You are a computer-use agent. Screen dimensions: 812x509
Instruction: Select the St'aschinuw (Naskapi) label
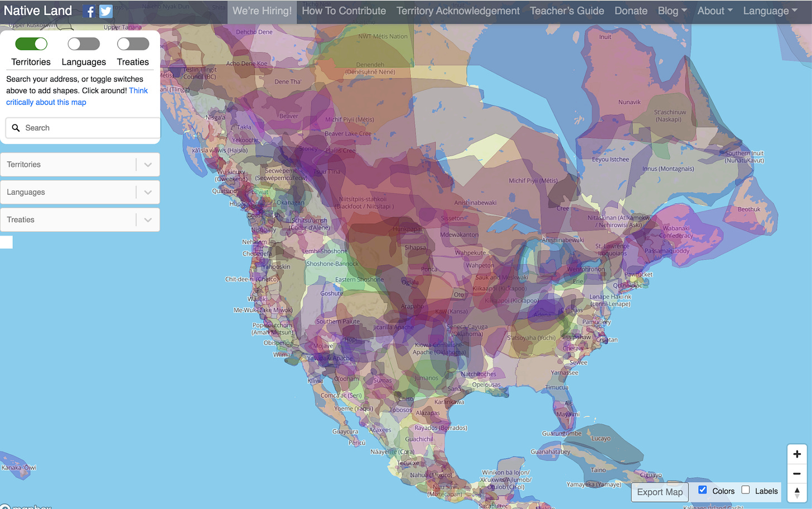670,116
